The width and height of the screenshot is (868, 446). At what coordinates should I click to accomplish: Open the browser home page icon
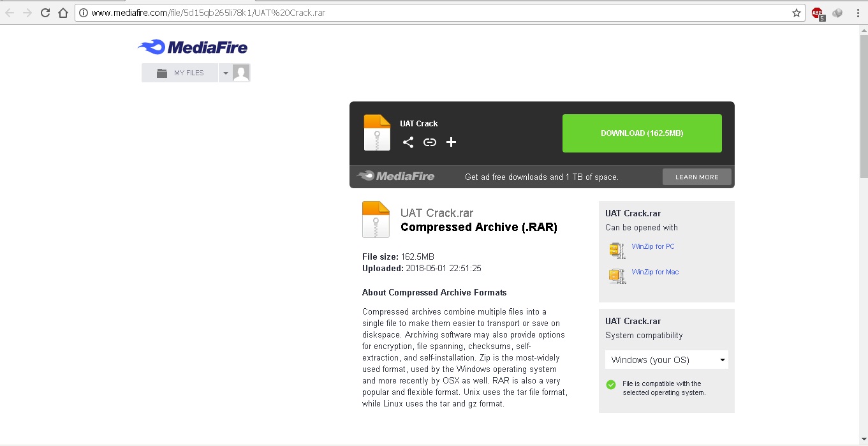coord(63,13)
